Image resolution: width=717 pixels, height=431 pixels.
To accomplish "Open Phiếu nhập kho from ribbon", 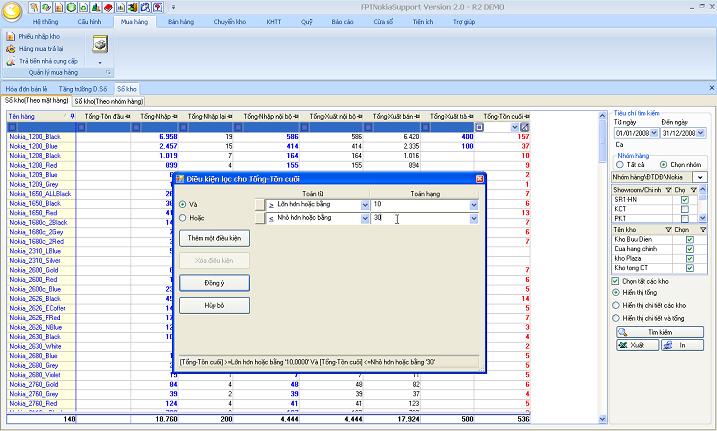I will [x=33, y=36].
